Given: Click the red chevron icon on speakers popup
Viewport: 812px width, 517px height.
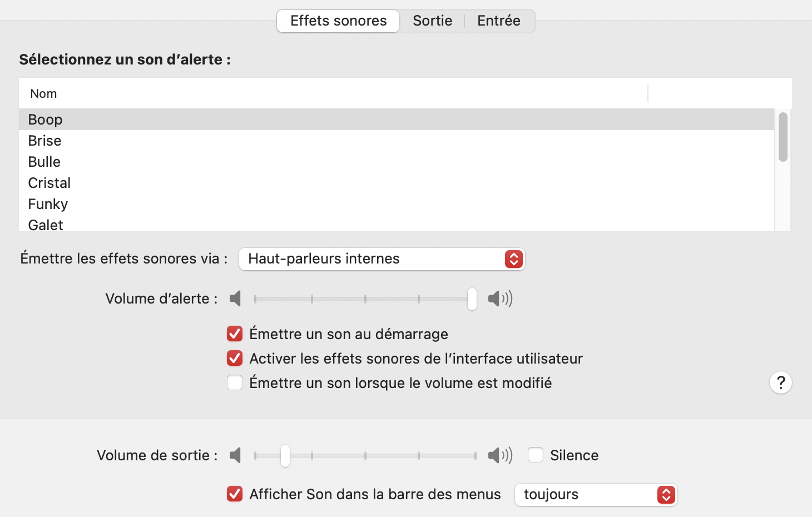Looking at the screenshot, I should point(513,258).
